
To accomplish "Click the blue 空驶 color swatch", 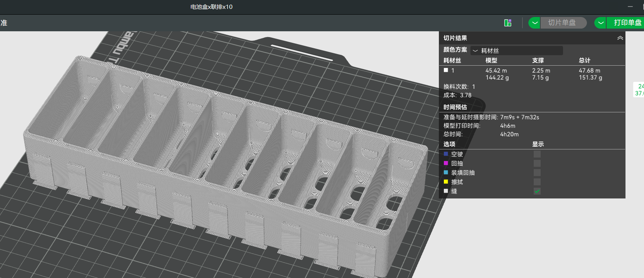I will click(446, 154).
